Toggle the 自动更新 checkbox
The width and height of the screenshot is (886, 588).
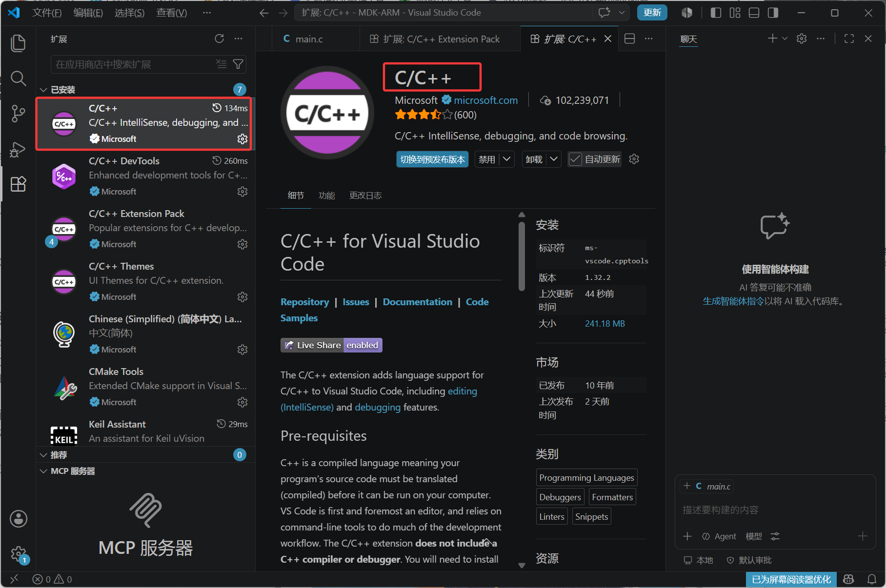point(576,159)
